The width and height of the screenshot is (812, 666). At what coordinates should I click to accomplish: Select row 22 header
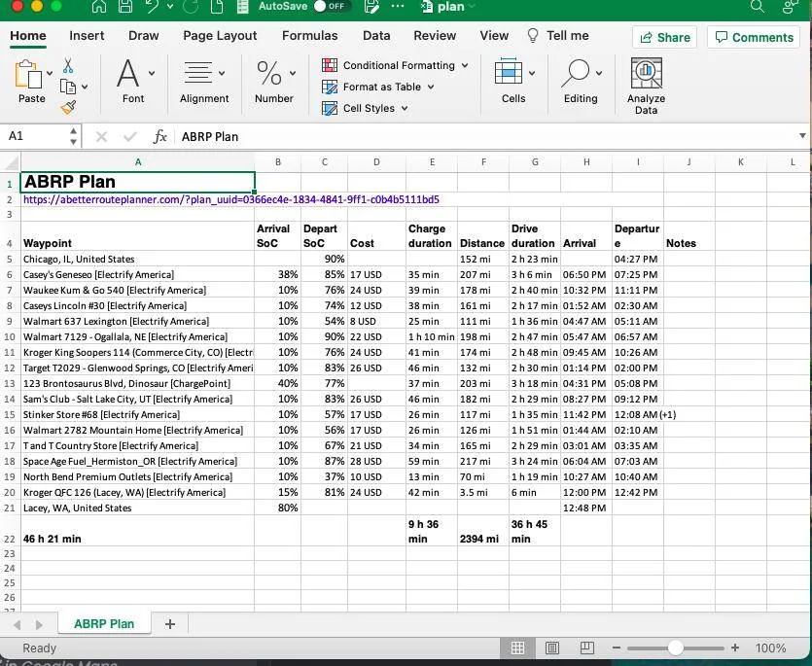[10, 531]
